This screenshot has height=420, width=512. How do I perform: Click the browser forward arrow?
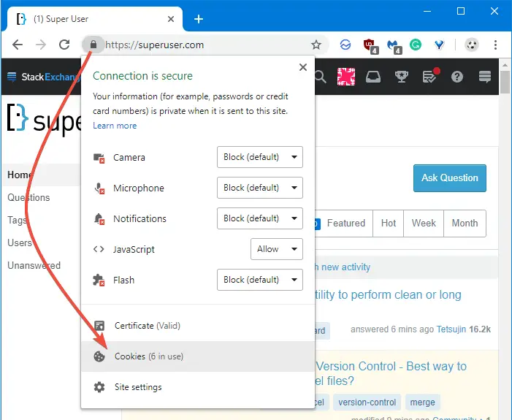(41, 45)
